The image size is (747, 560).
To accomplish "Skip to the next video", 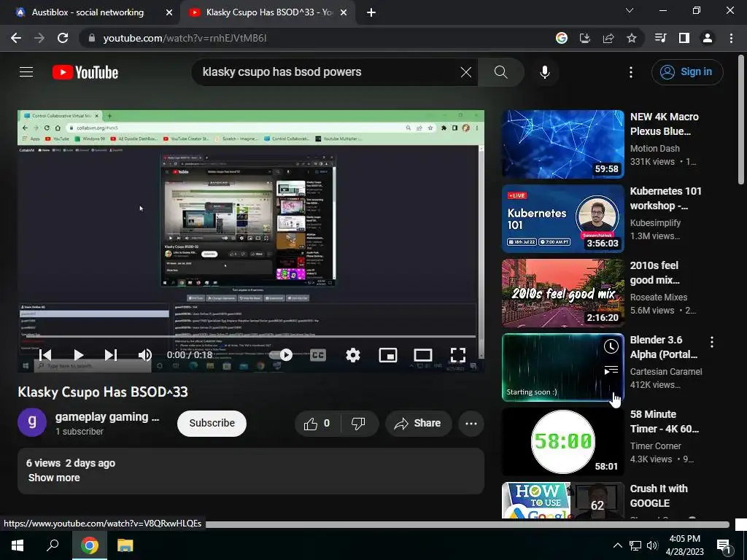I will 111,355.
